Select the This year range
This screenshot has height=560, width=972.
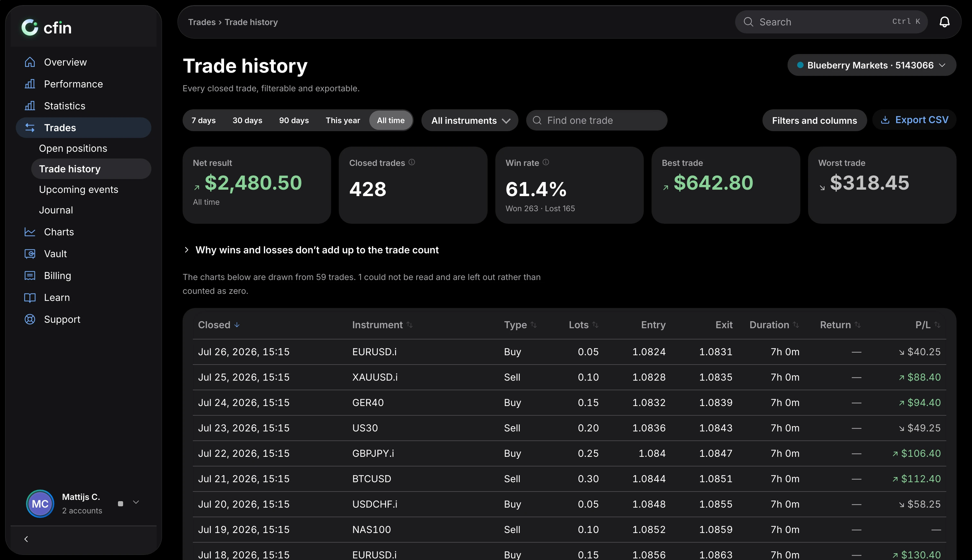(x=343, y=120)
